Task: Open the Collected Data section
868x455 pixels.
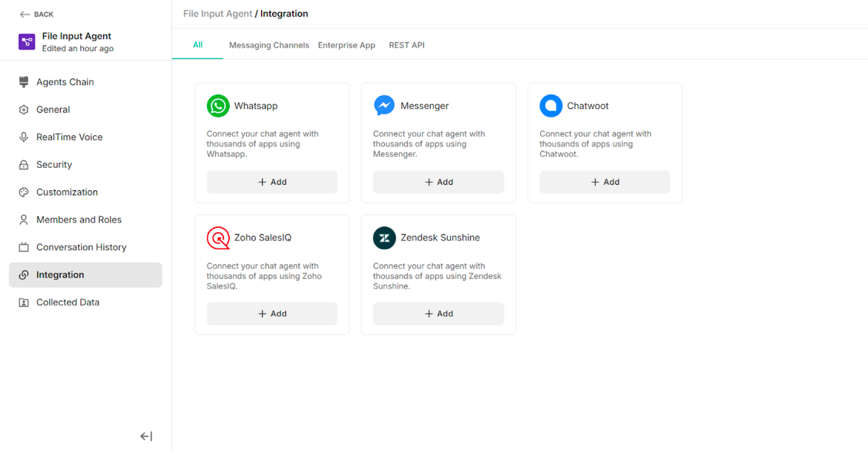Action: click(x=67, y=302)
